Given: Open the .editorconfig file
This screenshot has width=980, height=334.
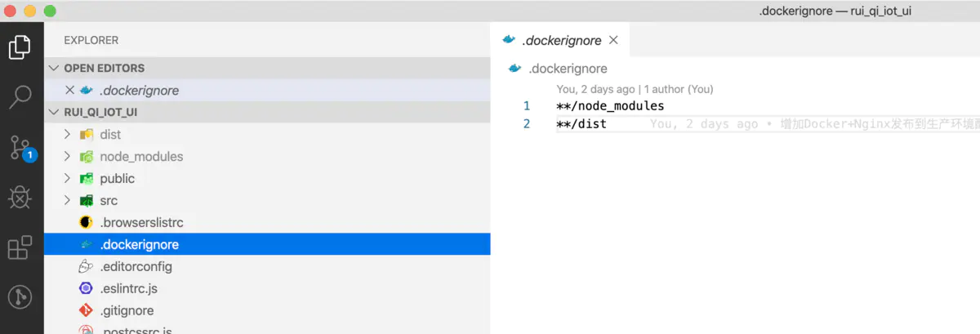Looking at the screenshot, I should tap(136, 266).
